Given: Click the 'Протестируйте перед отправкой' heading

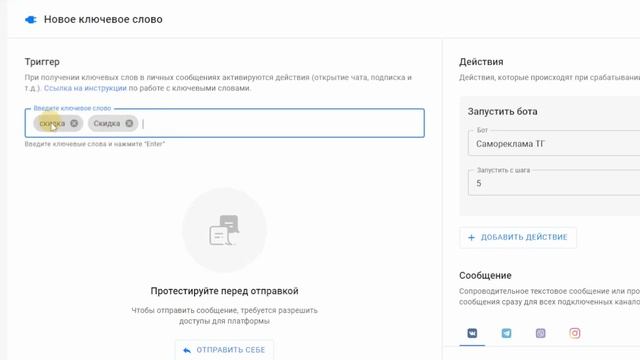Looking at the screenshot, I should pyautogui.click(x=224, y=291).
